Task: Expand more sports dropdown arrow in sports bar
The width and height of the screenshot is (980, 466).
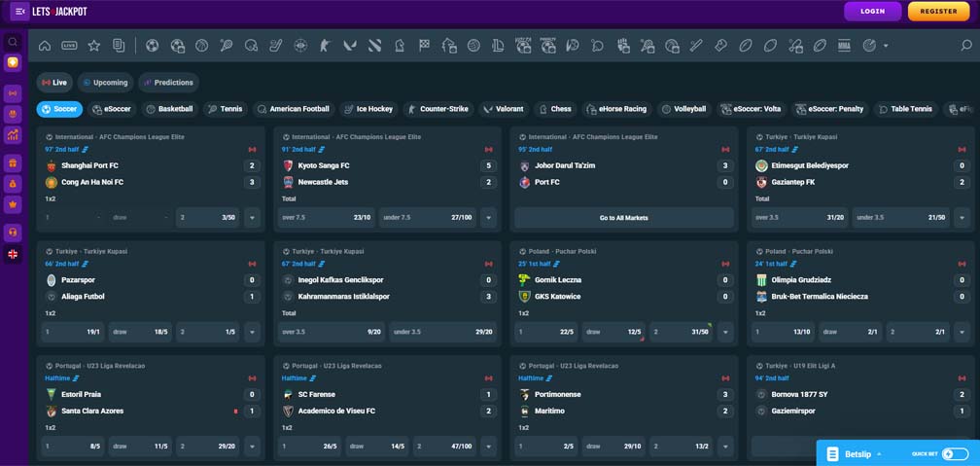Action: click(886, 46)
